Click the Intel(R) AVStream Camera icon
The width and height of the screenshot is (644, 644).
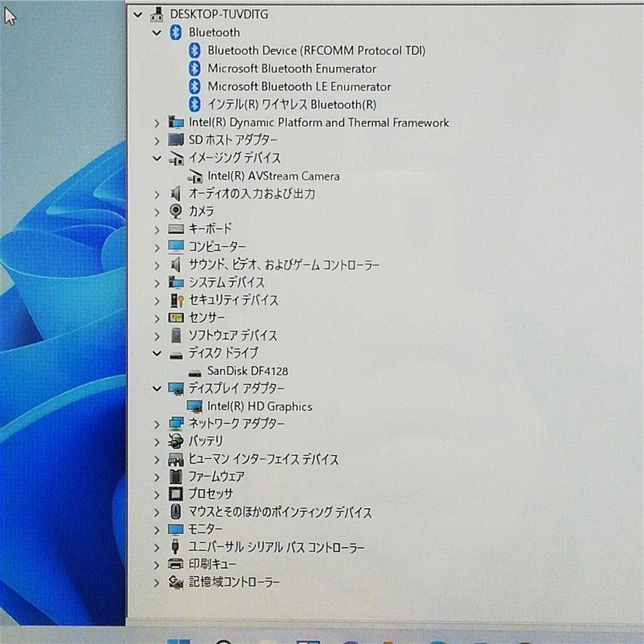pos(195,176)
